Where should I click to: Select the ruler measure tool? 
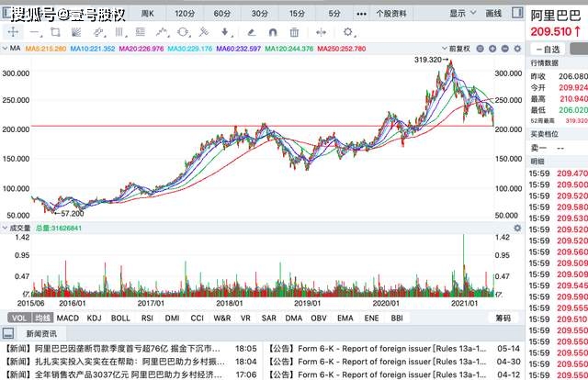point(204,32)
